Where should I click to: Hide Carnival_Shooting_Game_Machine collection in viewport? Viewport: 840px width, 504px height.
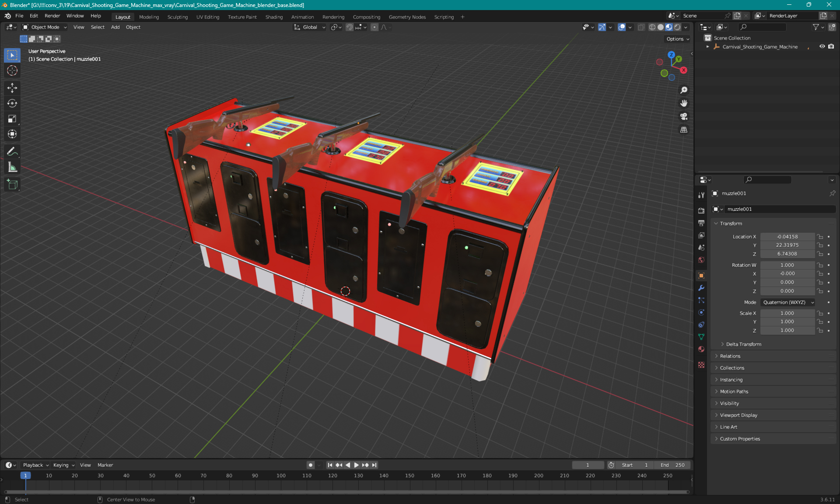click(x=822, y=46)
